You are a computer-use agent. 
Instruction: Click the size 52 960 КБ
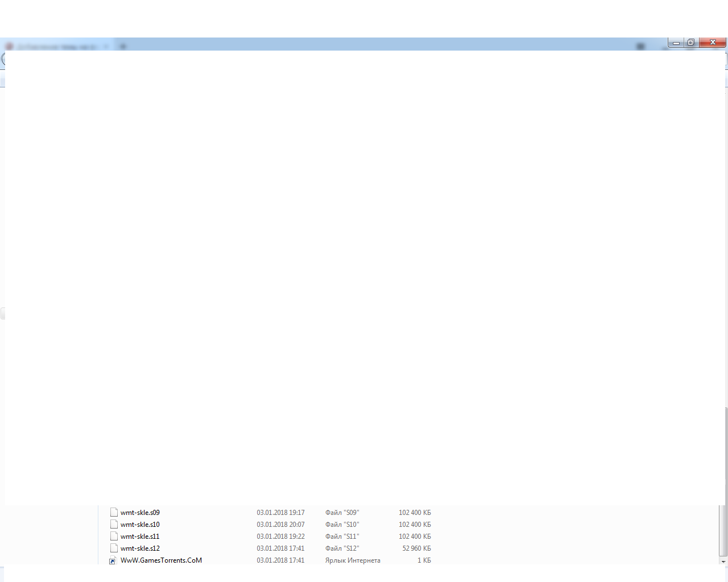416,548
